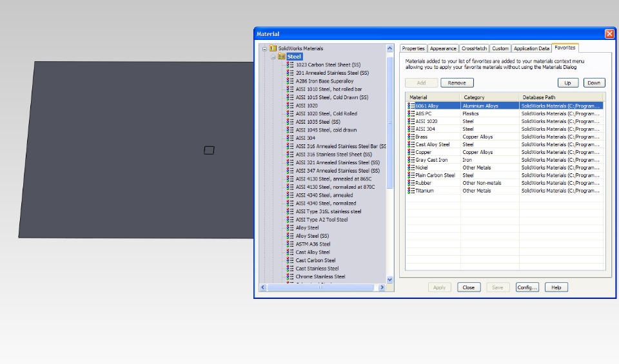Click tree scroll down arrow
The height and width of the screenshot is (364, 619).
[389, 280]
